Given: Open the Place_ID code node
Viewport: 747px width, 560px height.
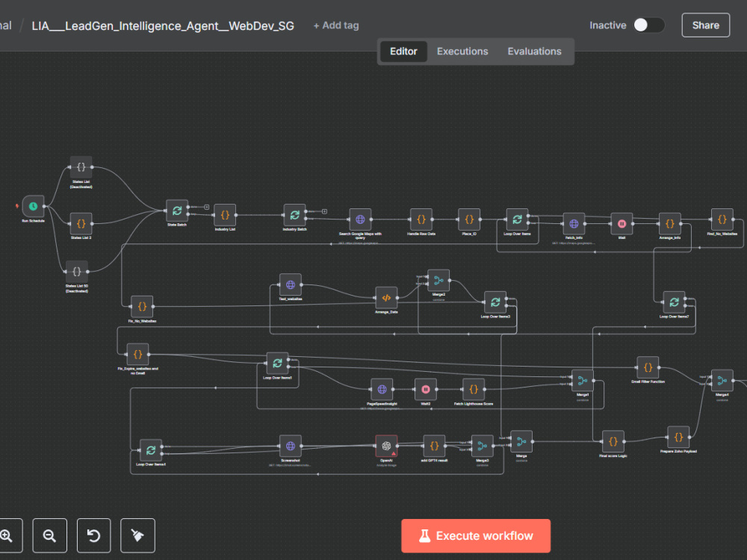Looking at the screenshot, I should point(469,220).
